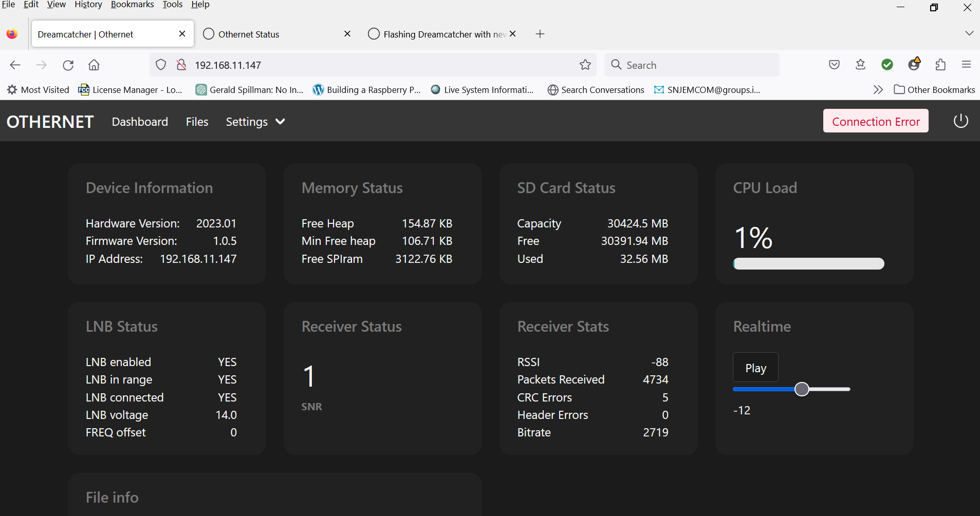The height and width of the screenshot is (516, 980).
Task: Reload the current page
Action: (68, 65)
